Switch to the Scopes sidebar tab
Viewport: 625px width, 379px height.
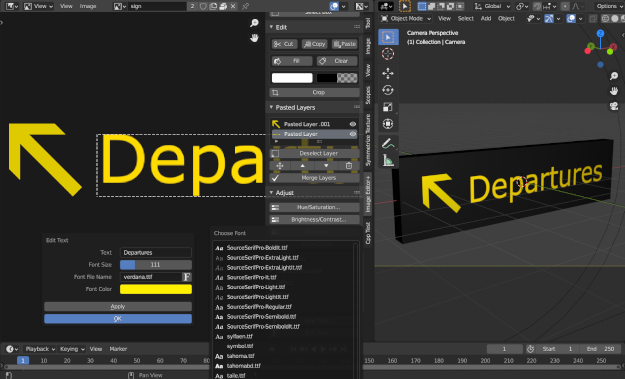point(368,95)
